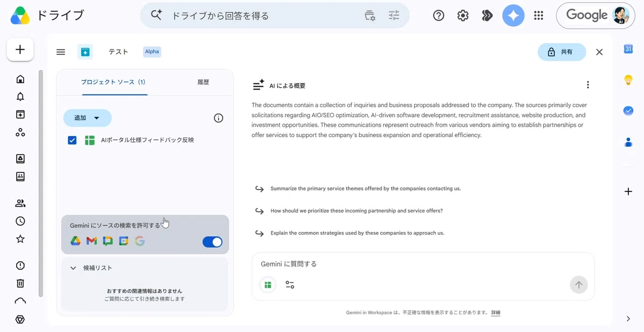Open Shared drives in sidebar
Image resolution: width=644 pixels, height=332 pixels.
click(20, 176)
